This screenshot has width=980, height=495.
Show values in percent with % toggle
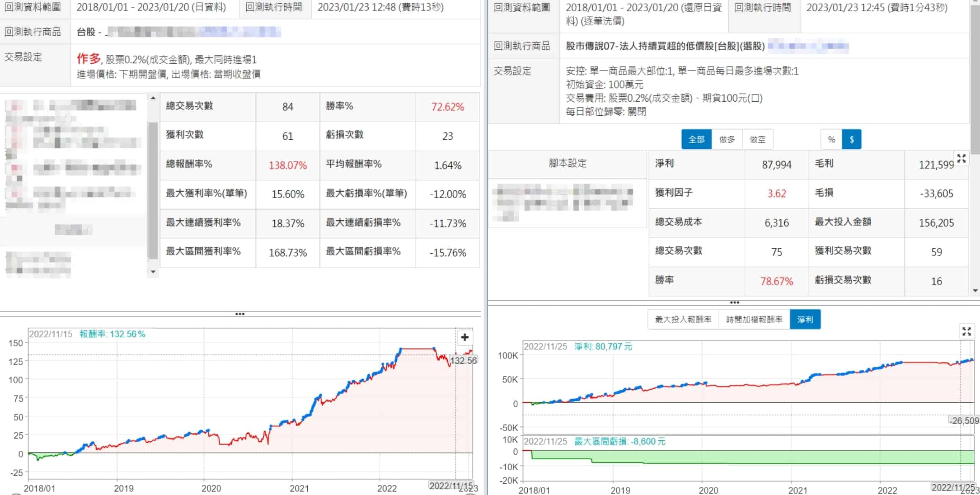831,139
